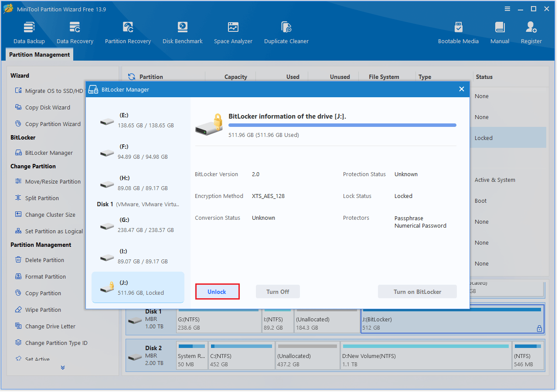Image resolution: width=558 pixels, height=392 pixels.
Task: Click the Turn Off button
Action: click(278, 292)
